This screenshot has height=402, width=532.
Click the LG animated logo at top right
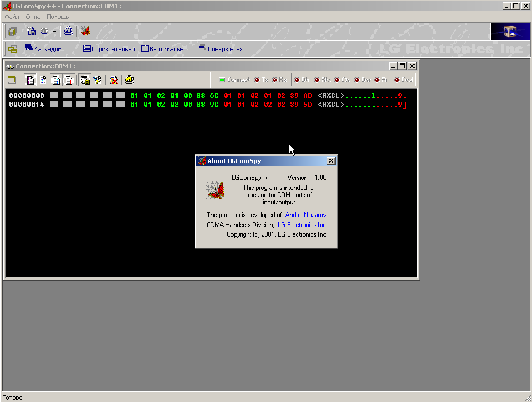pos(510,32)
